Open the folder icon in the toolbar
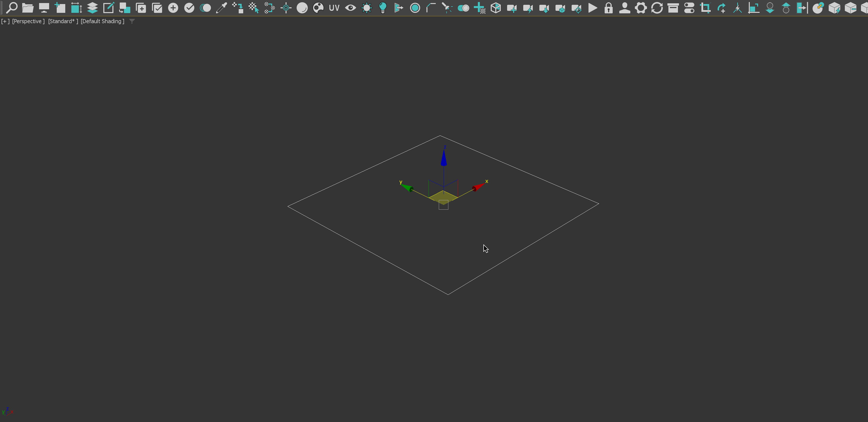The image size is (868, 422). [x=28, y=7]
